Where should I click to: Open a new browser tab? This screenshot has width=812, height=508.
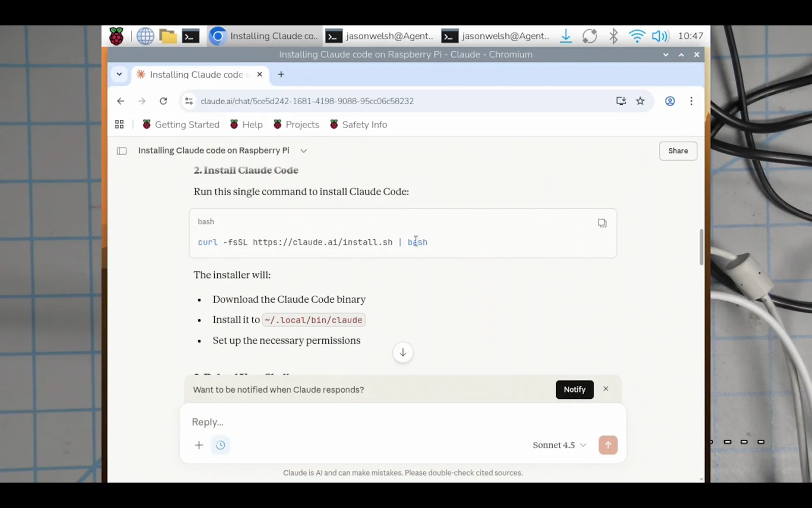281,74
